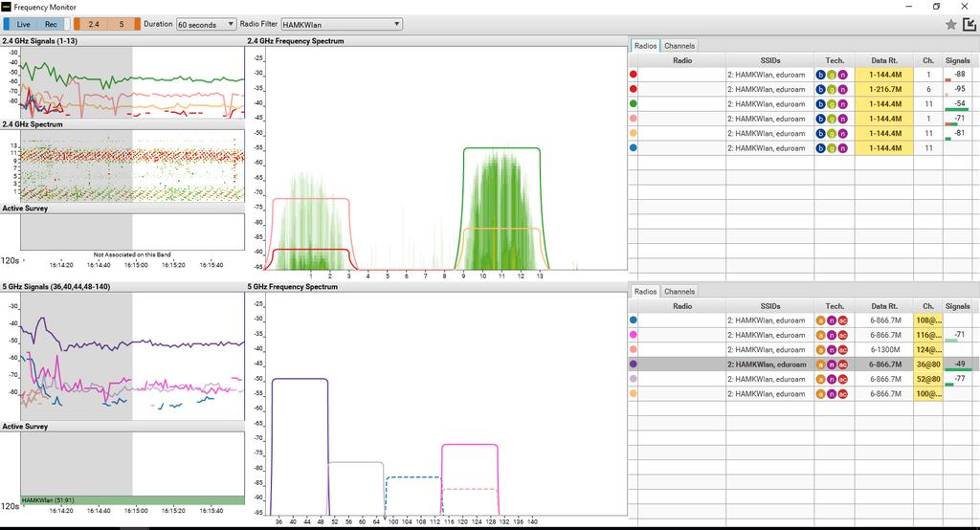This screenshot has height=530, width=980.
Task: Click the 'a' tech icon in the 116@ row
Action: click(820, 336)
